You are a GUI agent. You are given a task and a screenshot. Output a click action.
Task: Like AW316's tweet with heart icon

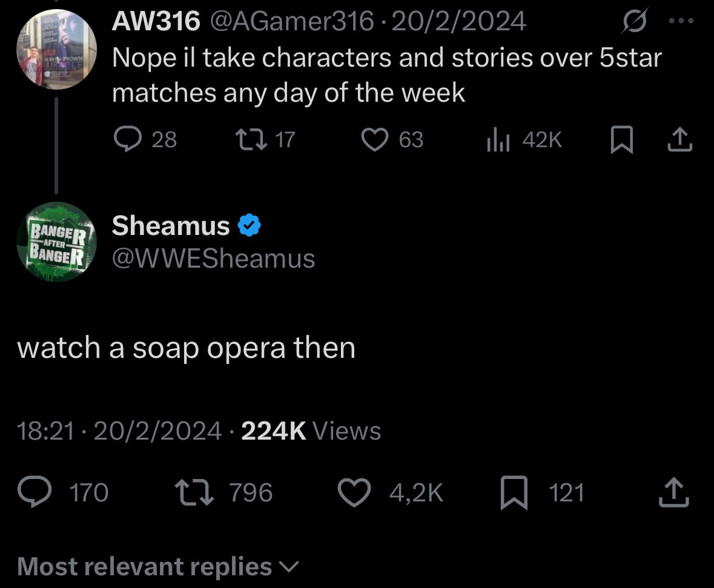pyautogui.click(x=374, y=140)
